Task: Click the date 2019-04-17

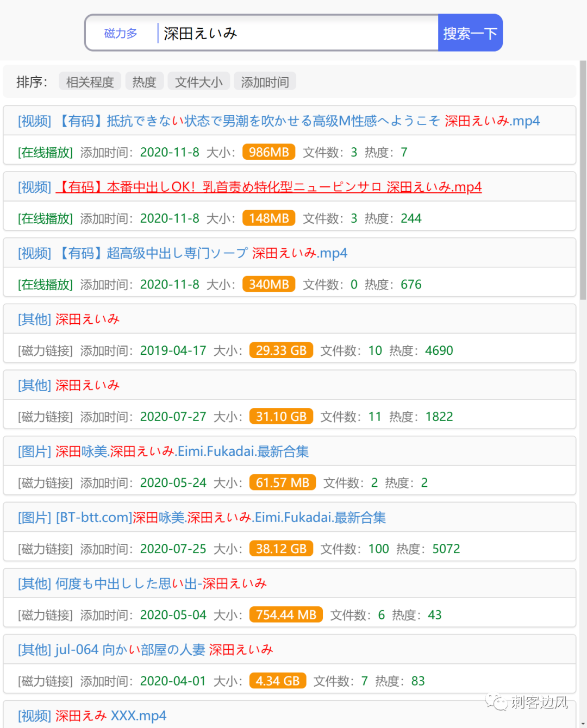Action: (173, 350)
